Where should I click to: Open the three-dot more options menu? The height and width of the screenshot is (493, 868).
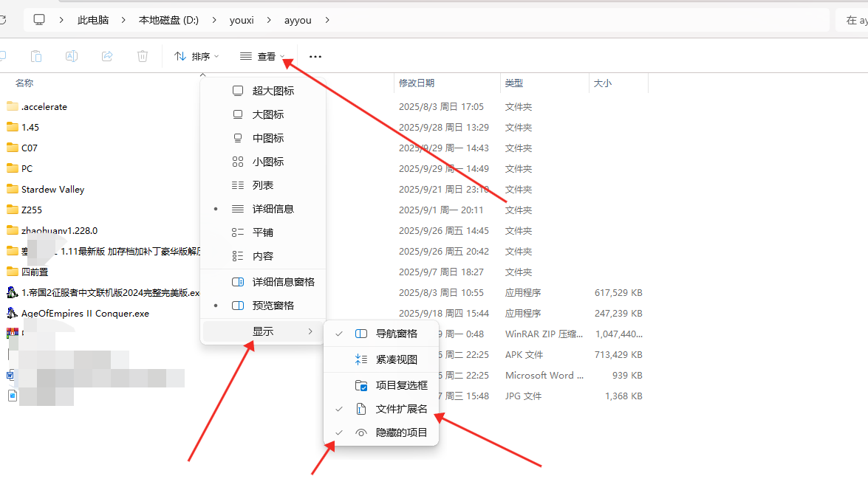point(315,56)
